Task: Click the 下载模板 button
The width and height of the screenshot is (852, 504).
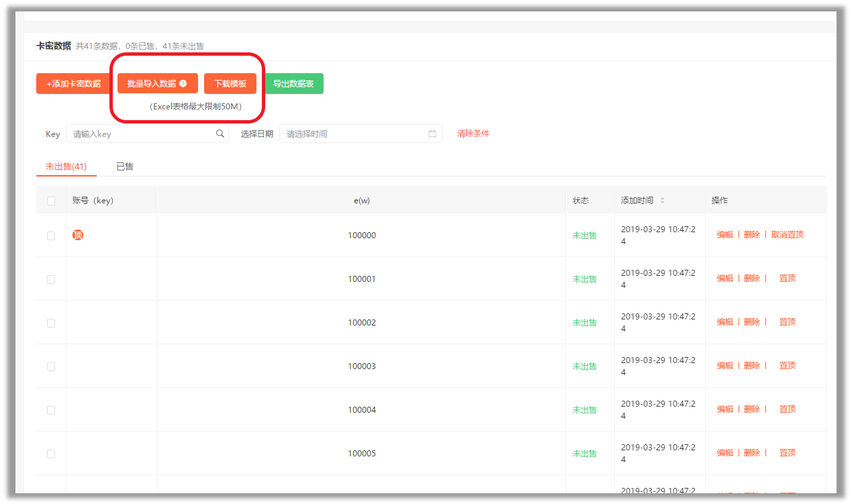Action: tap(230, 84)
